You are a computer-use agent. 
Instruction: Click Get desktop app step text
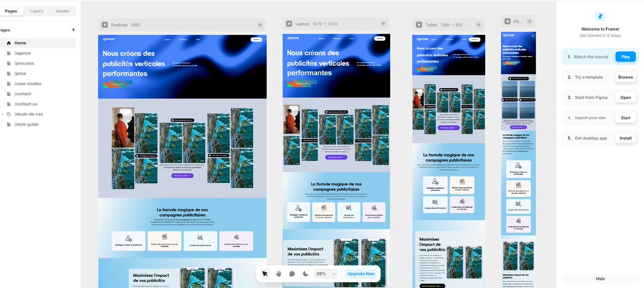tap(591, 138)
